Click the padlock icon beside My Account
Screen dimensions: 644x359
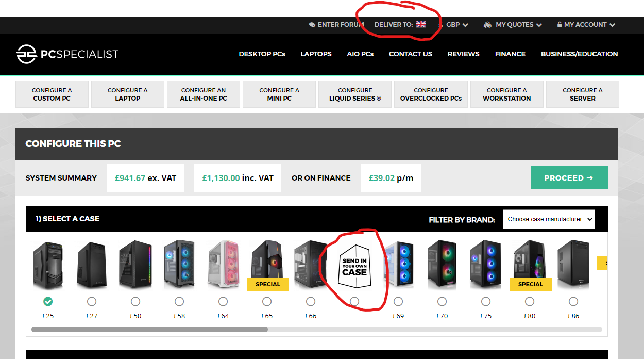[560, 25]
